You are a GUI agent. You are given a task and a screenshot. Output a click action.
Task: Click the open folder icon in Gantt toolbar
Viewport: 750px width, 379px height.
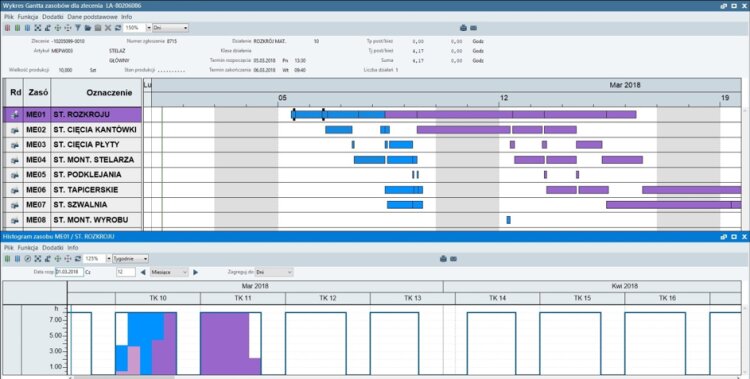[88, 28]
